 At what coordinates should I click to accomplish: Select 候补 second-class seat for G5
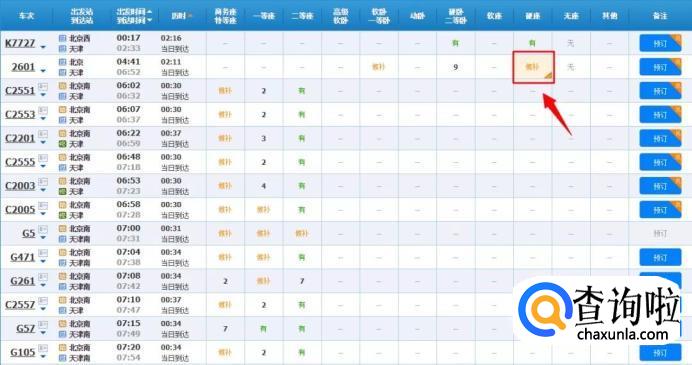(302, 233)
